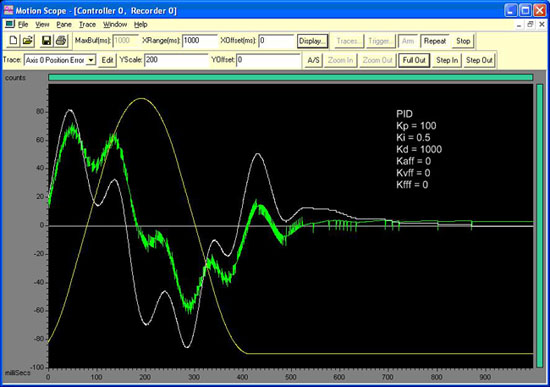
Task: Focus the XOffset(ms) input field
Action: [276, 41]
